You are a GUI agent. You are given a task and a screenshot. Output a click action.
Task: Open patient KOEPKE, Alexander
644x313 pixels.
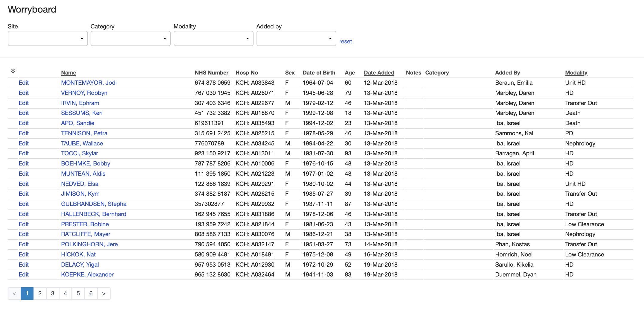coord(87,275)
